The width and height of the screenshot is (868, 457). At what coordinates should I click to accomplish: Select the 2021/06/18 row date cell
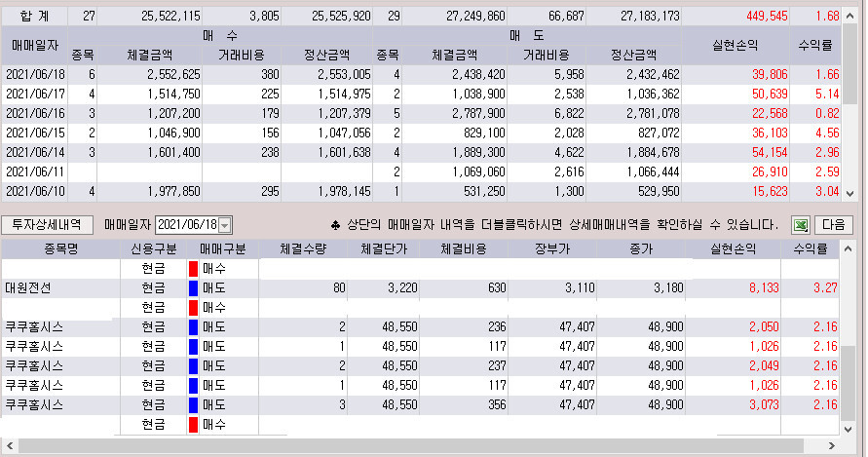pyautogui.click(x=35, y=74)
